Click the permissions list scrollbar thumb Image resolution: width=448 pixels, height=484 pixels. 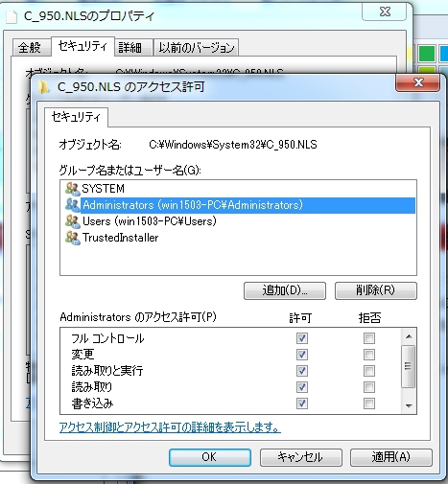coord(409,366)
